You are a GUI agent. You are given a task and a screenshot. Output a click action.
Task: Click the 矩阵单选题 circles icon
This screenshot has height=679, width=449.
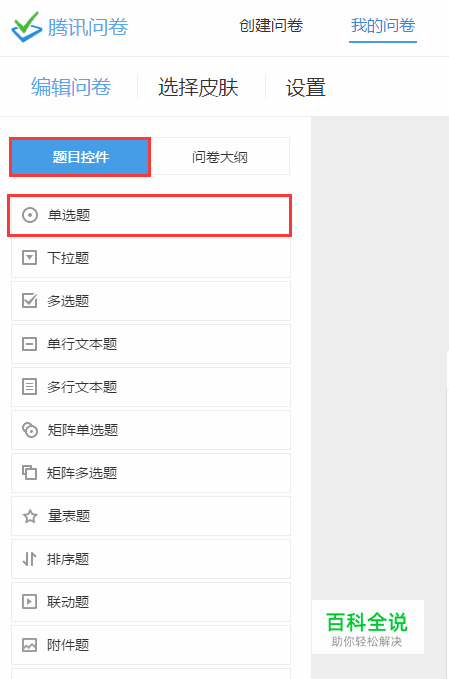click(x=30, y=430)
